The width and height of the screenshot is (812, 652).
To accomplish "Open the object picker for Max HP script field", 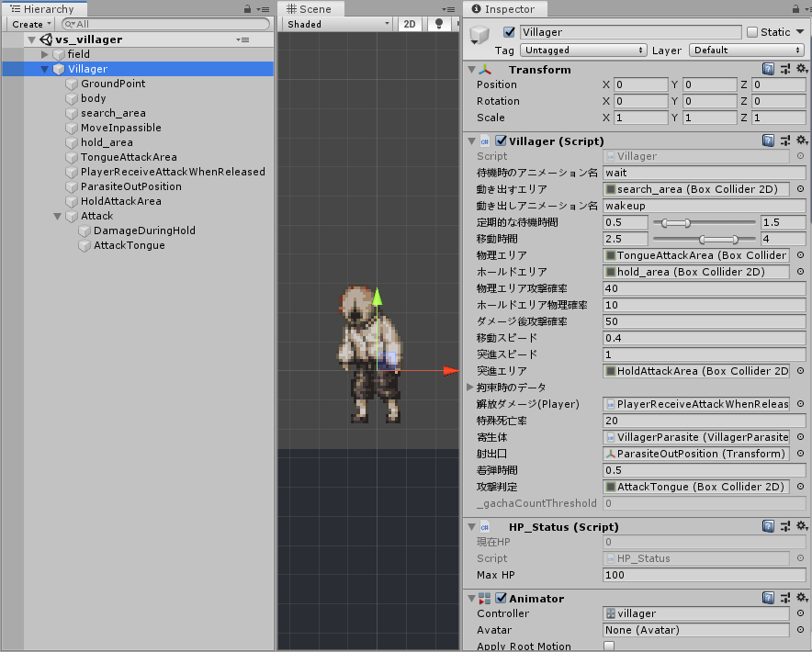I will [x=802, y=558].
